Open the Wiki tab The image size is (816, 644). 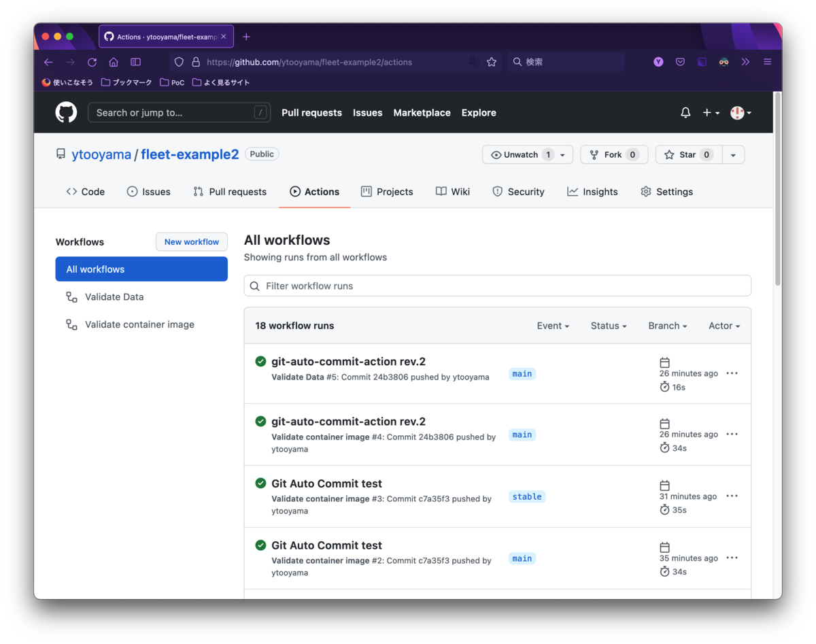click(x=453, y=192)
